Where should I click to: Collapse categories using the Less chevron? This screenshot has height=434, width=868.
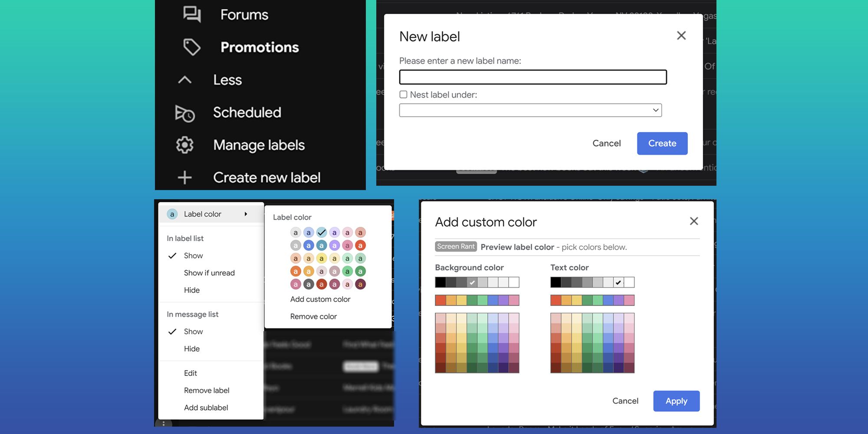[184, 79]
